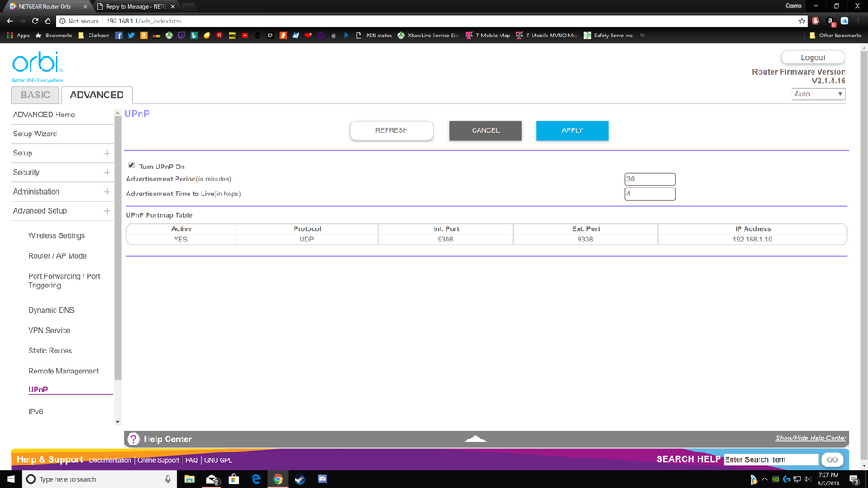Expand the Administration menu section
Viewport: 868px width, 488px height.
107,192
